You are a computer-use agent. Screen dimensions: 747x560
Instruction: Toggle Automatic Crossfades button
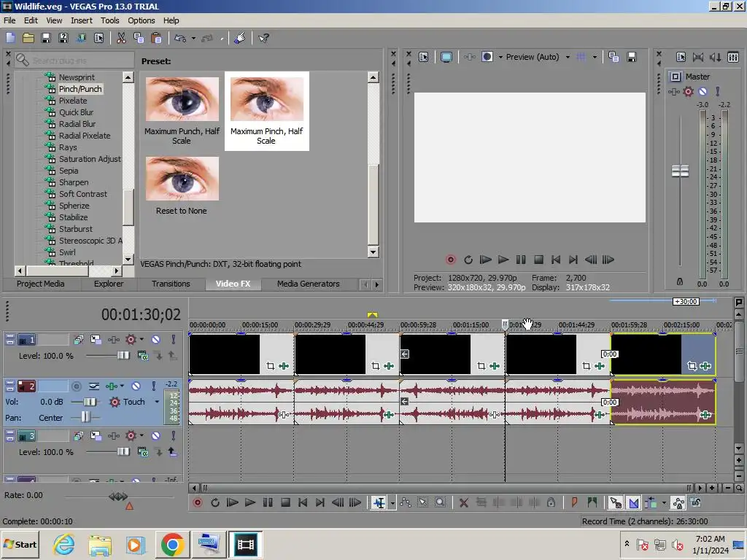pyautogui.click(x=634, y=503)
